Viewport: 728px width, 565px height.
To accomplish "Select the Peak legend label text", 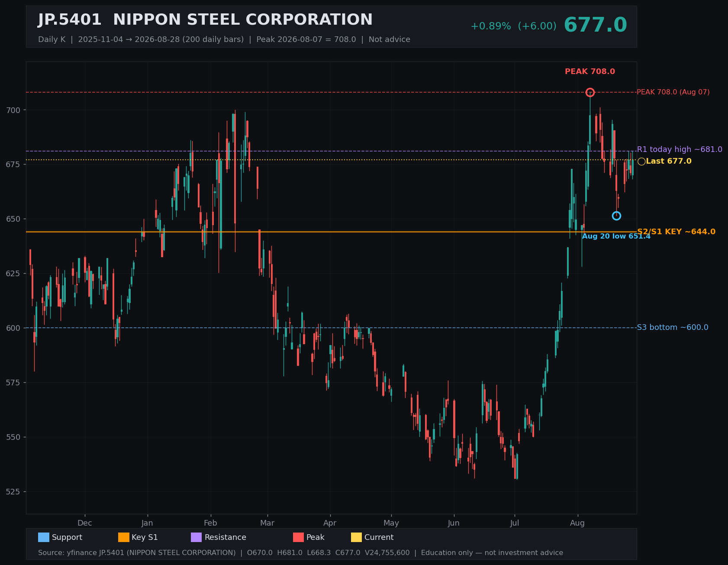I will [315, 537].
